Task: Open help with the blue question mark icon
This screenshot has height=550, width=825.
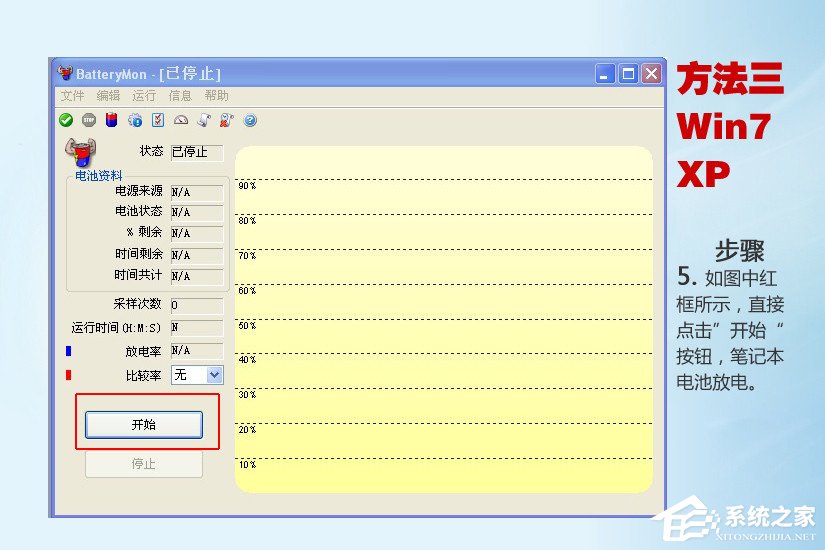Action: [x=250, y=121]
